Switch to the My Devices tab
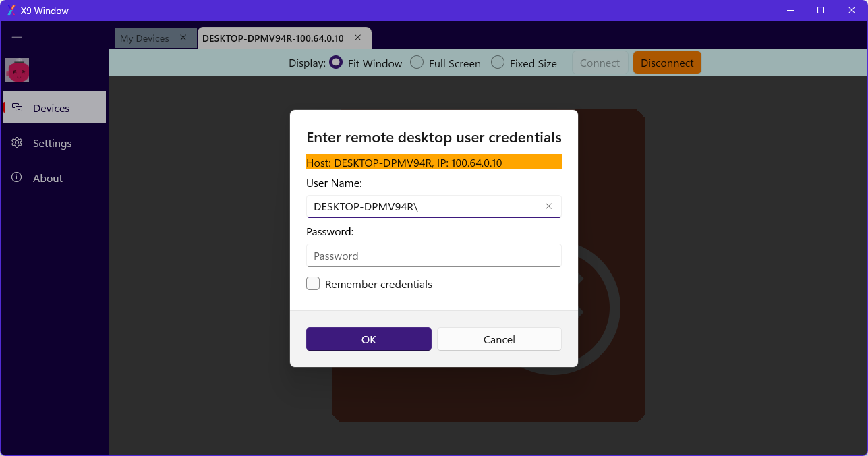868x456 pixels. [x=144, y=38]
